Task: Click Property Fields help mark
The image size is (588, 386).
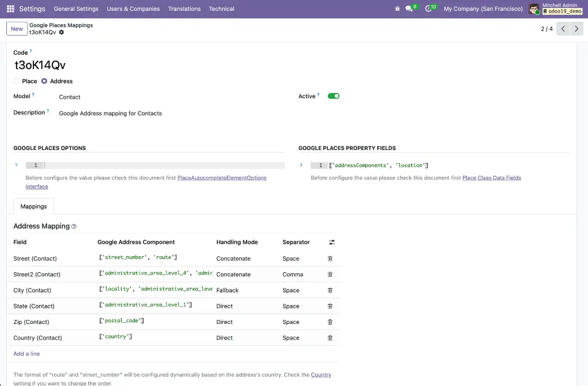Action: pyautogui.click(x=301, y=165)
